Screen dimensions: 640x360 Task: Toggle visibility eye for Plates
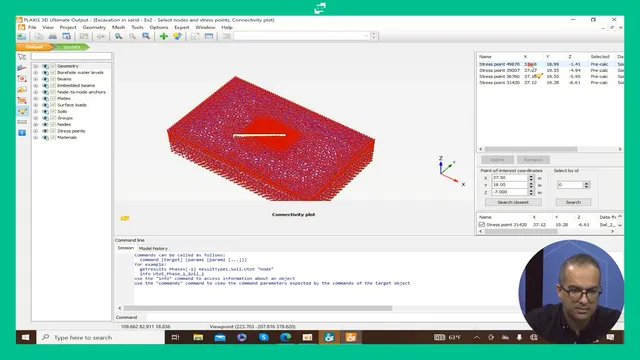45,98
